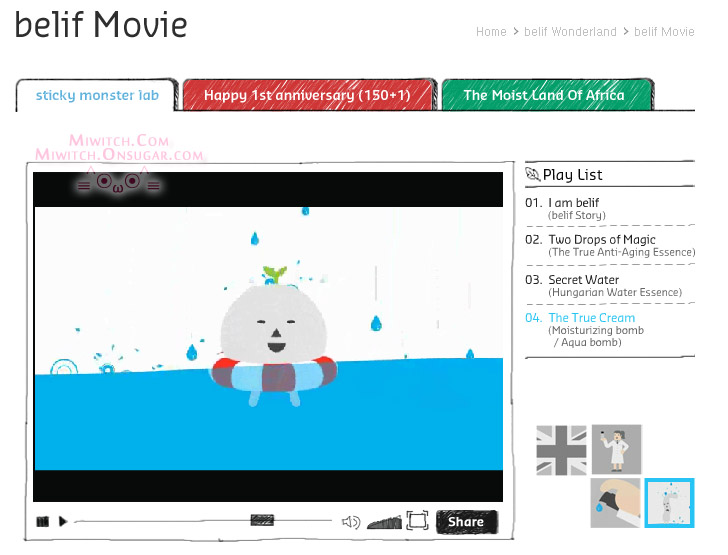Open Happy 1st anniversary (150+1) tab
Image resolution: width=728 pixels, height=555 pixels.
[307, 95]
